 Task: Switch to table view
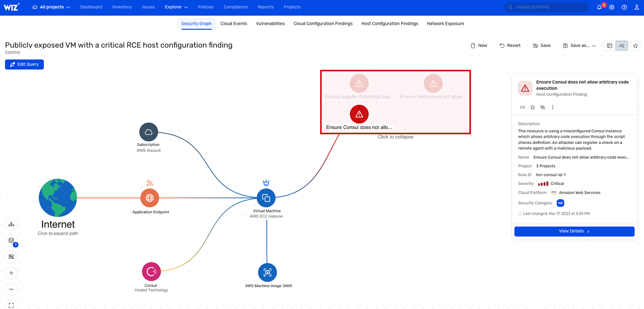(609, 46)
